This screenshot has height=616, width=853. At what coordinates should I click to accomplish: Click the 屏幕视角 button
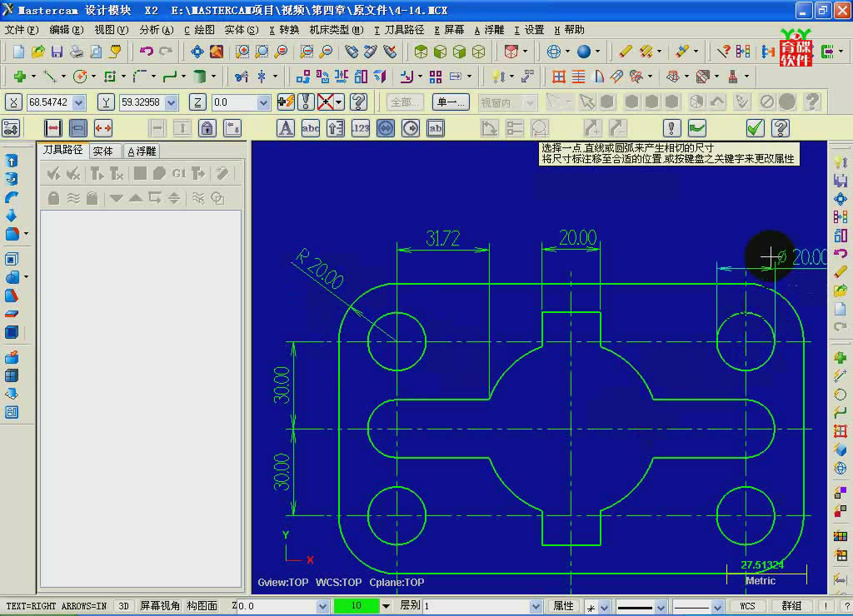point(159,606)
